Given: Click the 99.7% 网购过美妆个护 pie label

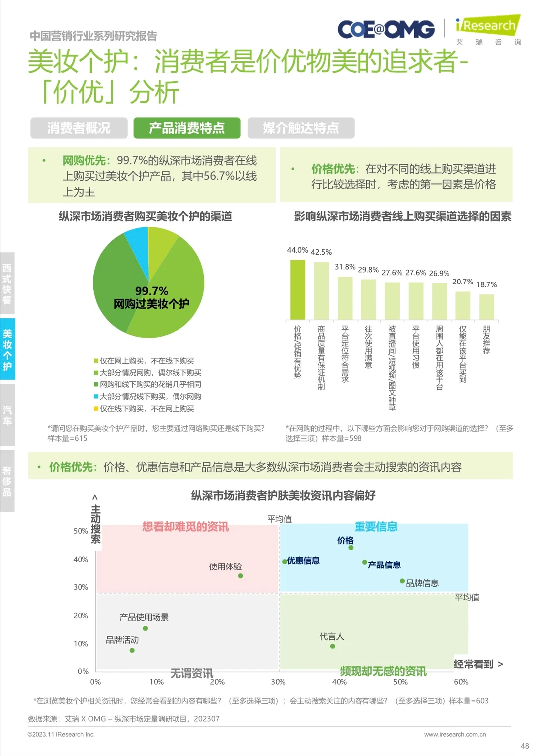Looking at the screenshot, I should [x=152, y=297].
